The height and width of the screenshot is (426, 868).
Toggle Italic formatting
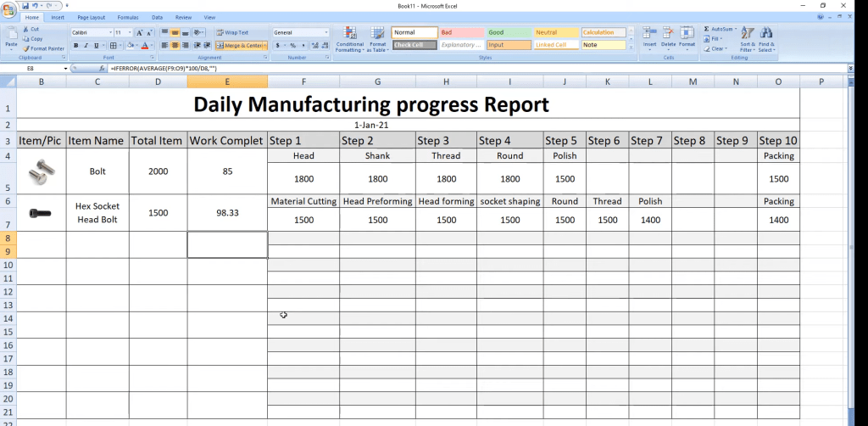click(86, 45)
